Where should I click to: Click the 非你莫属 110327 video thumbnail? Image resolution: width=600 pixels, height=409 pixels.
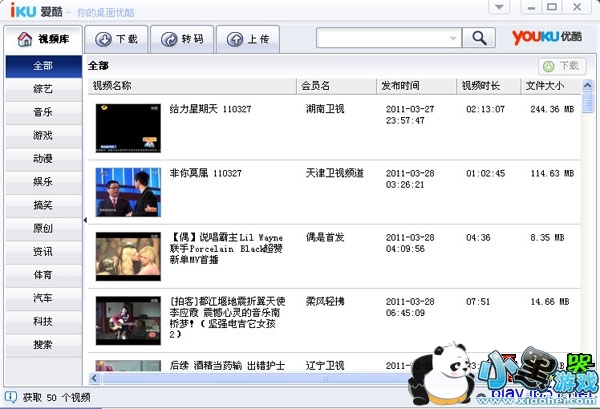[x=127, y=190]
